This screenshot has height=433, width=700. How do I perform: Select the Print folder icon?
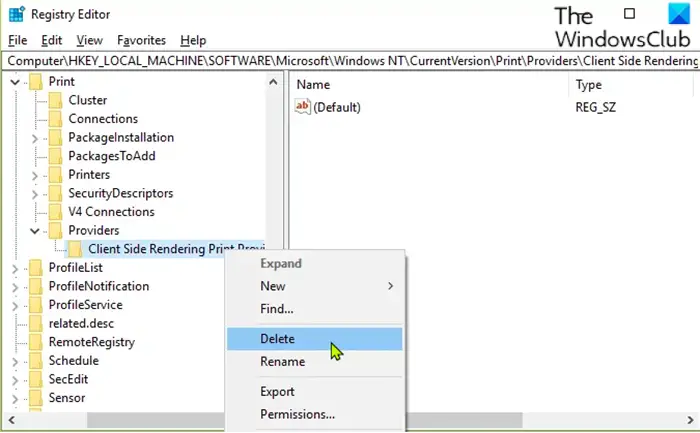(x=36, y=82)
